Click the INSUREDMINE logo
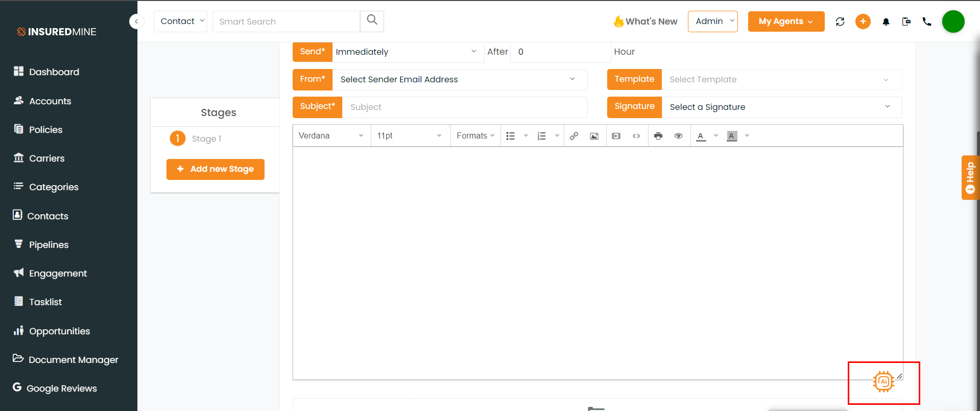Screen dimensions: 980x411 [x=57, y=32]
